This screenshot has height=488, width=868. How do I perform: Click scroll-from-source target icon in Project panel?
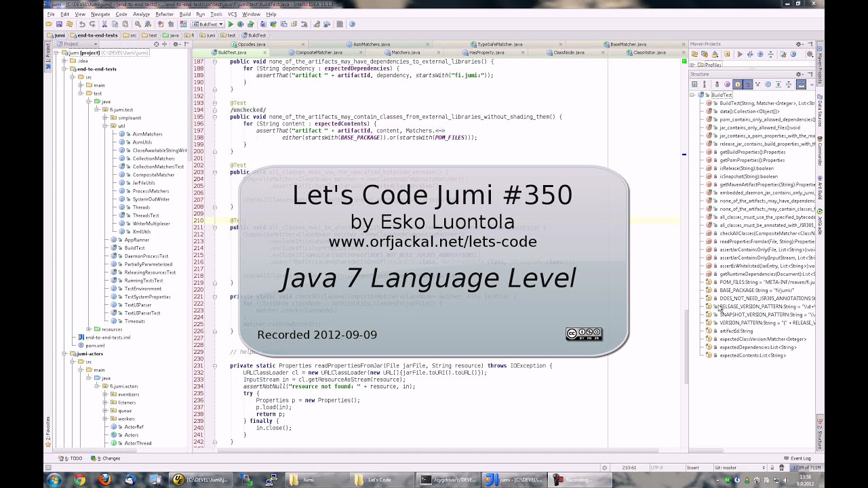[x=156, y=44]
